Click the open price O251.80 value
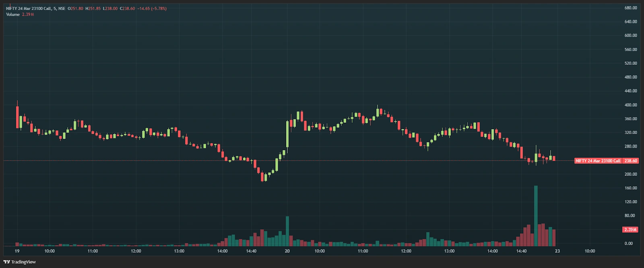Viewport: 644px width, 268px height. coord(75,8)
